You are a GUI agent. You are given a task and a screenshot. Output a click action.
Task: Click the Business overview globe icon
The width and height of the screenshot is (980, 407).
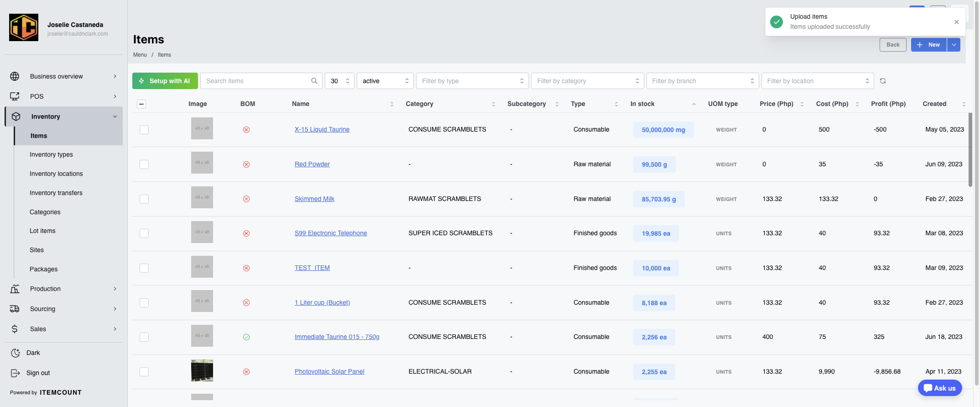(x=15, y=76)
